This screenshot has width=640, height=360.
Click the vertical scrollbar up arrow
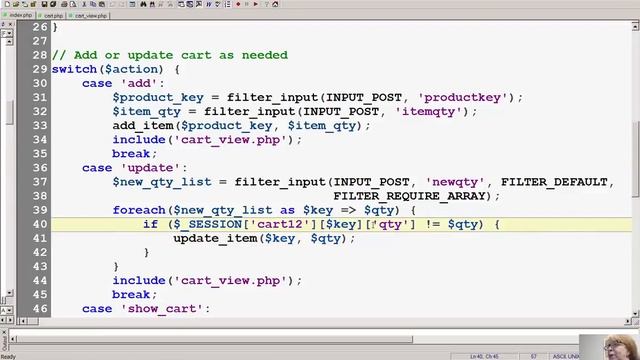pyautogui.click(x=636, y=27)
